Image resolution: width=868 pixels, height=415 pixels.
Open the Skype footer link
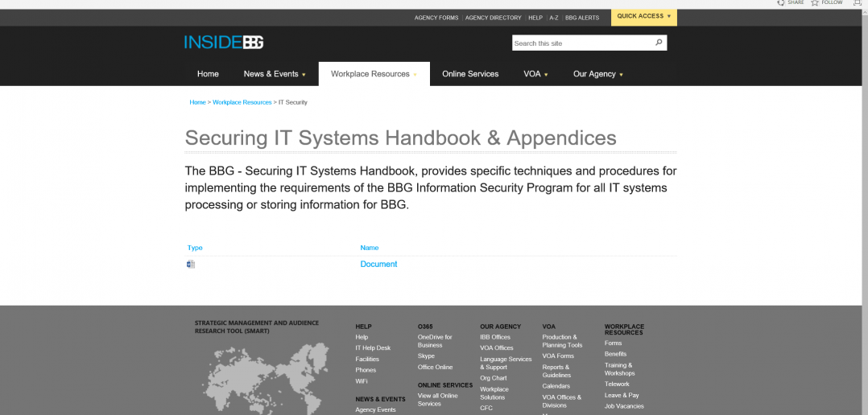426,355
